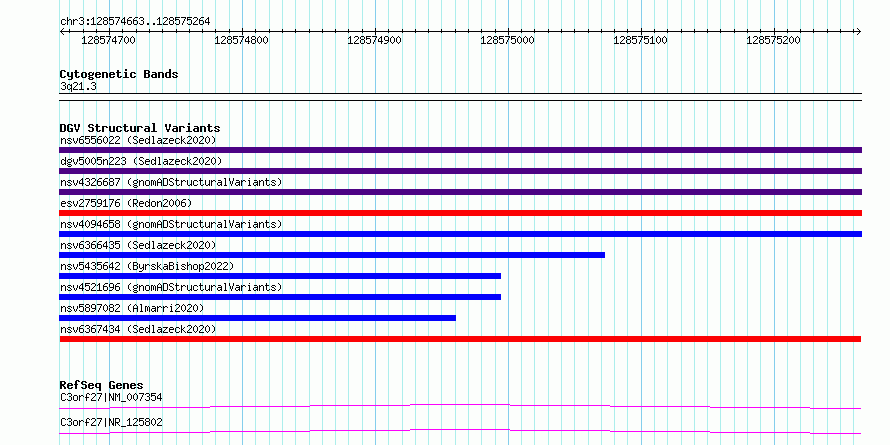The width and height of the screenshot is (890, 445).
Task: Click ruler tick label 128575000
Action: [x=507, y=40]
